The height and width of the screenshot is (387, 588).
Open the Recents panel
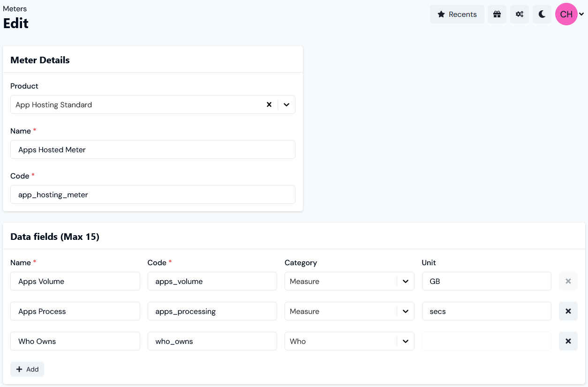[x=457, y=14]
